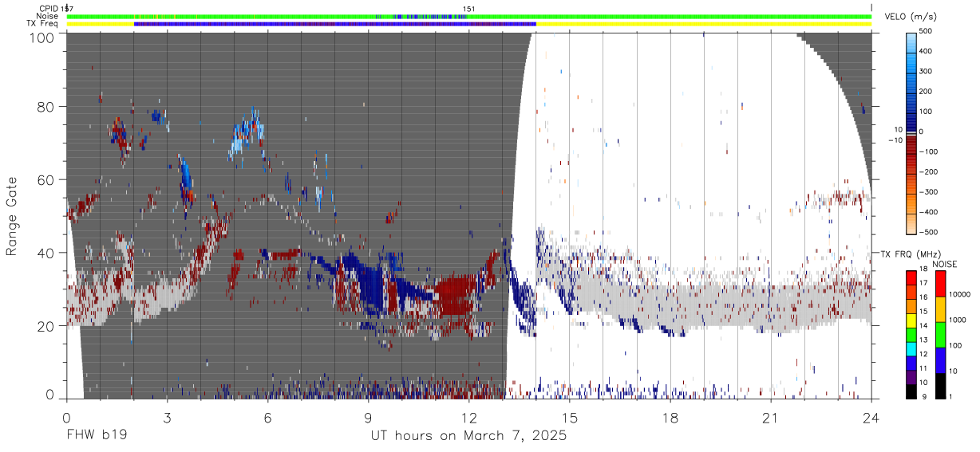Click x-axis tick label 24
This screenshot has width=980, height=452.
tap(871, 418)
